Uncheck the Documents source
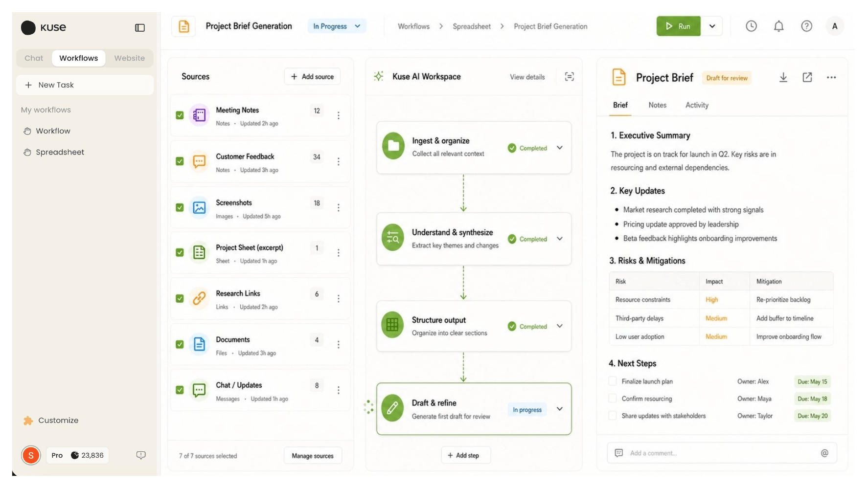The image size is (868, 488). point(180,344)
